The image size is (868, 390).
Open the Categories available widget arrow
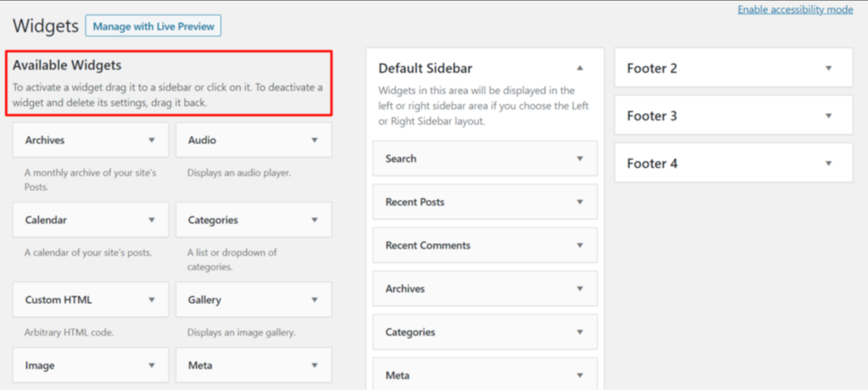coord(314,220)
